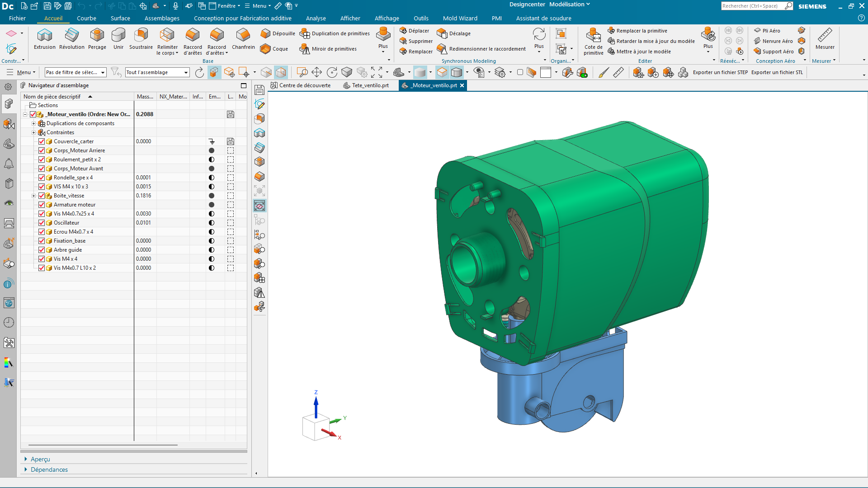Click Exporter un fichier STL
The width and height of the screenshot is (868, 488).
pos(777,72)
